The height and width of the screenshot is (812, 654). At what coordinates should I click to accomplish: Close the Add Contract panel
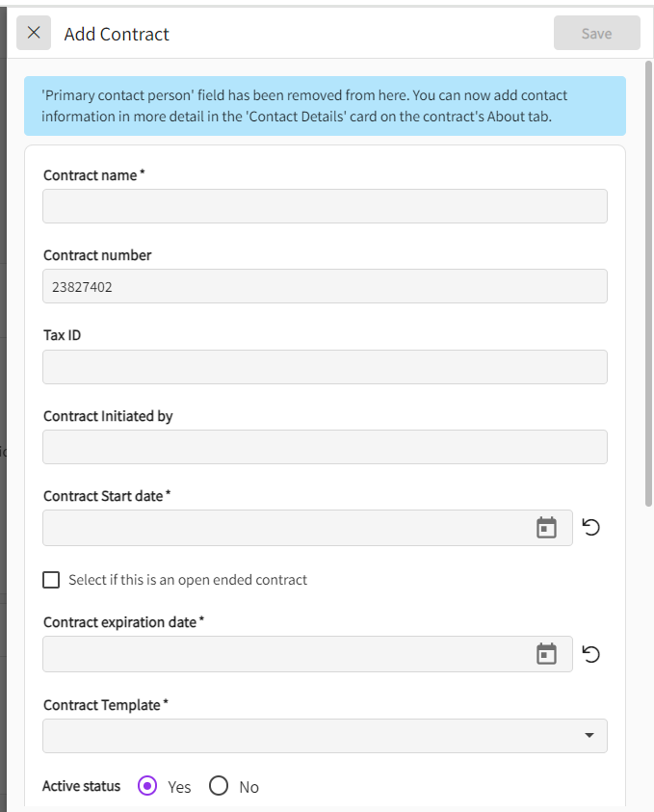pos(34,33)
